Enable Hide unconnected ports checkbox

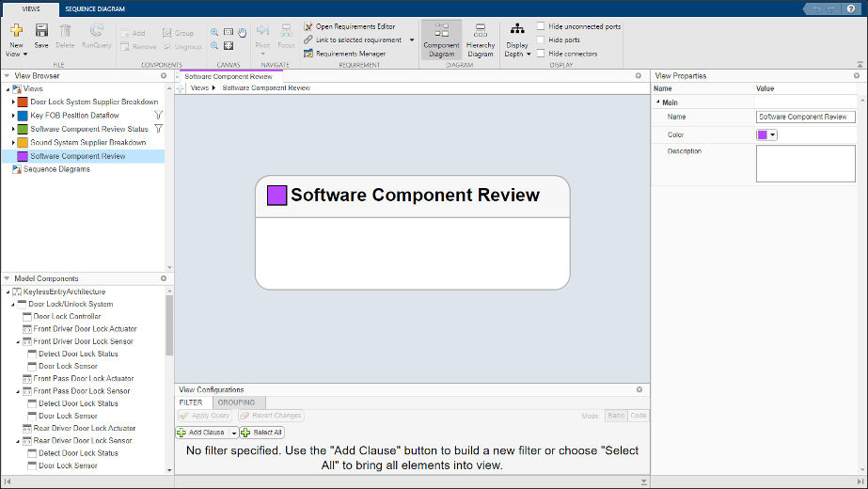click(x=541, y=26)
